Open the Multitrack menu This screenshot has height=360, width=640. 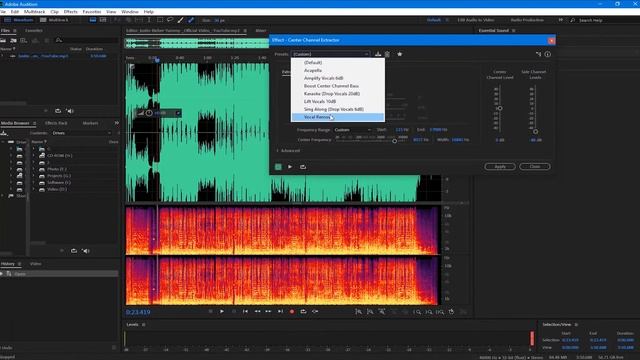(34, 12)
